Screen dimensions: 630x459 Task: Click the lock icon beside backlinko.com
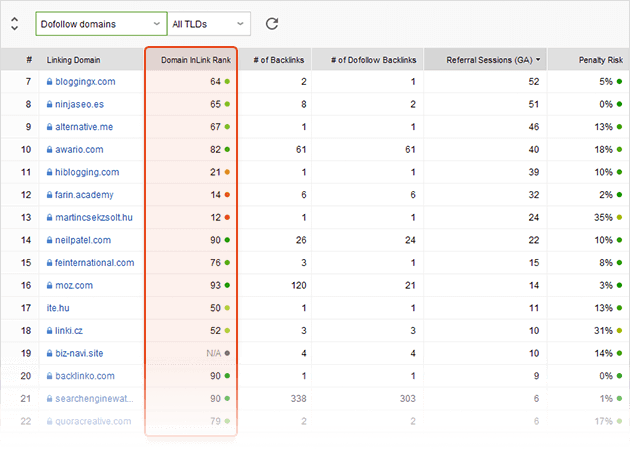click(x=47, y=376)
